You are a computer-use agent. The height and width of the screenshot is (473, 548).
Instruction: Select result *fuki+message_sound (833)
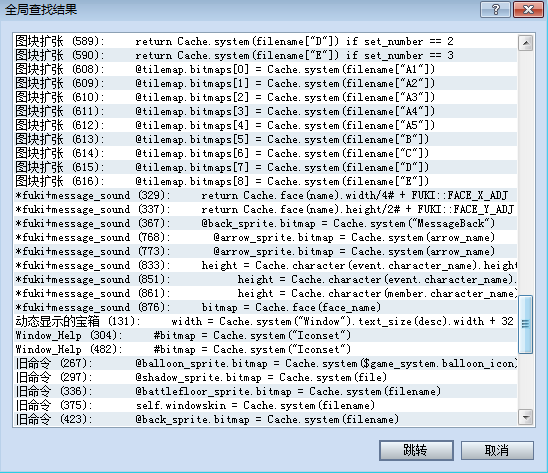266,265
